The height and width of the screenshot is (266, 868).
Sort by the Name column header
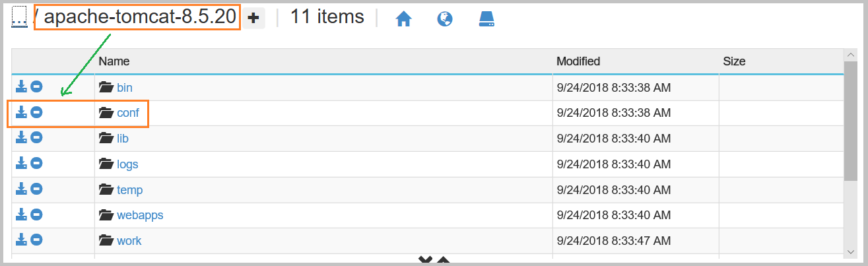[x=114, y=61]
